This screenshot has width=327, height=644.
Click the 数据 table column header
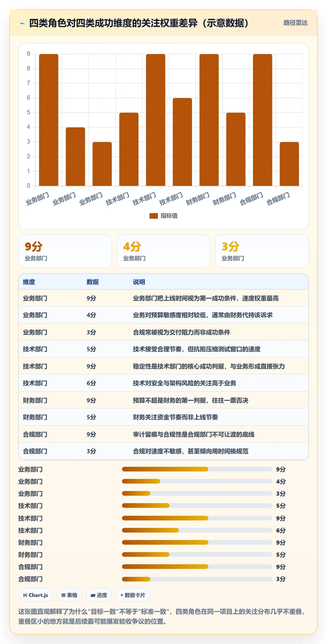click(92, 282)
